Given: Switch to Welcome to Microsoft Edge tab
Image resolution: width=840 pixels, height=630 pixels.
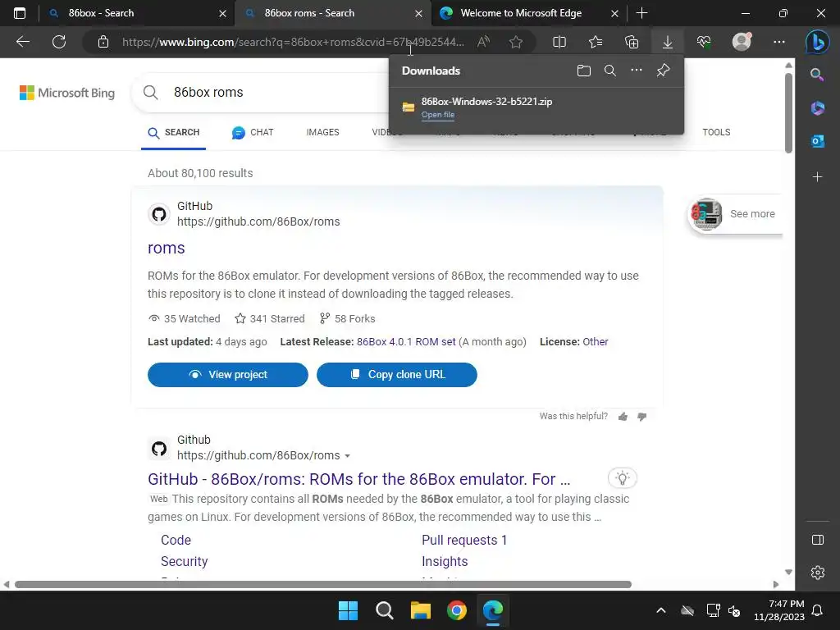Looking at the screenshot, I should point(521,13).
